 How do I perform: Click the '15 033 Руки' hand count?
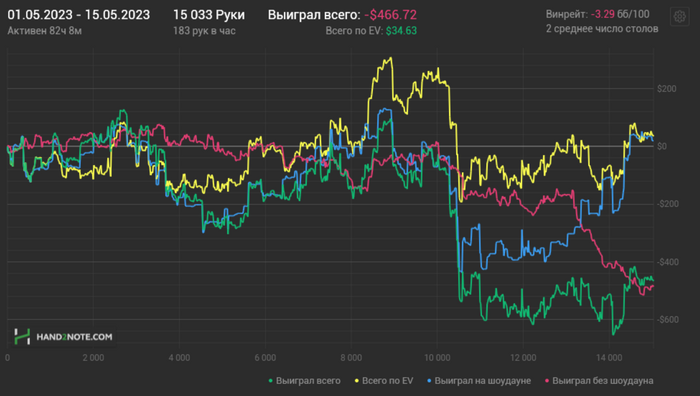coord(209,15)
